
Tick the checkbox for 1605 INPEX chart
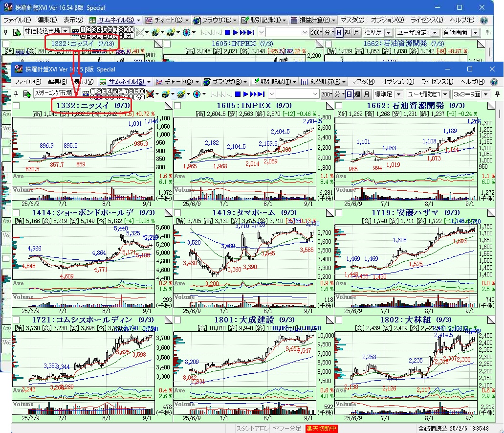pos(177,106)
